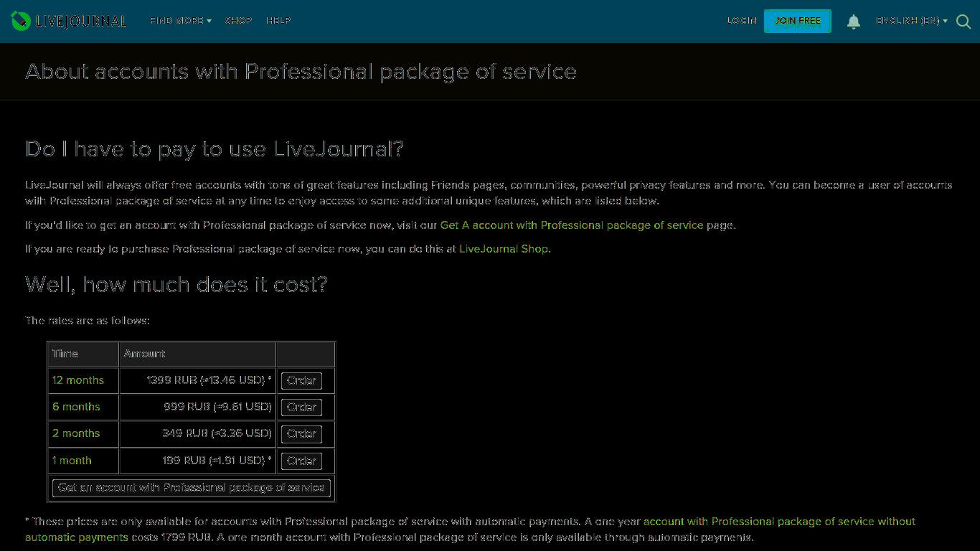Click the 2 months link
Screen dimensions: 980x551
pos(76,433)
